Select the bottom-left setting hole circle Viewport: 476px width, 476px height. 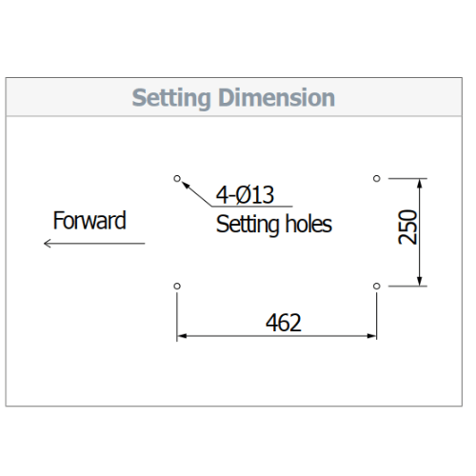[177, 286]
